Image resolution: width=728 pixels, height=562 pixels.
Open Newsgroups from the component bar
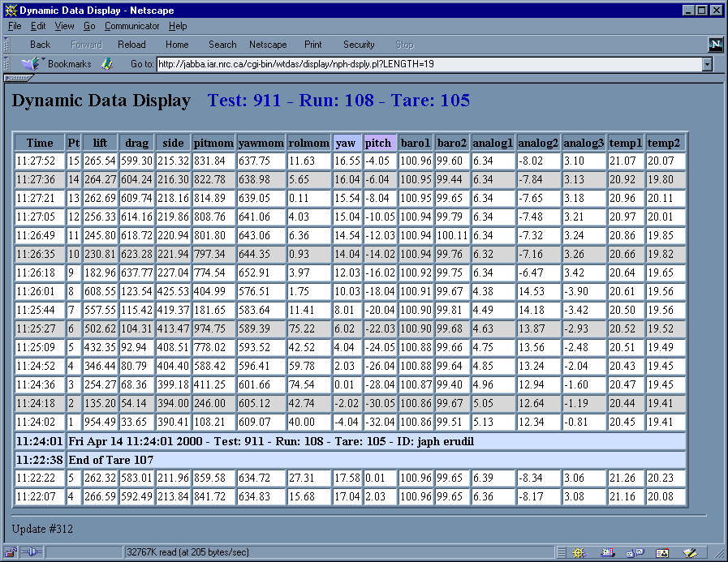click(635, 552)
